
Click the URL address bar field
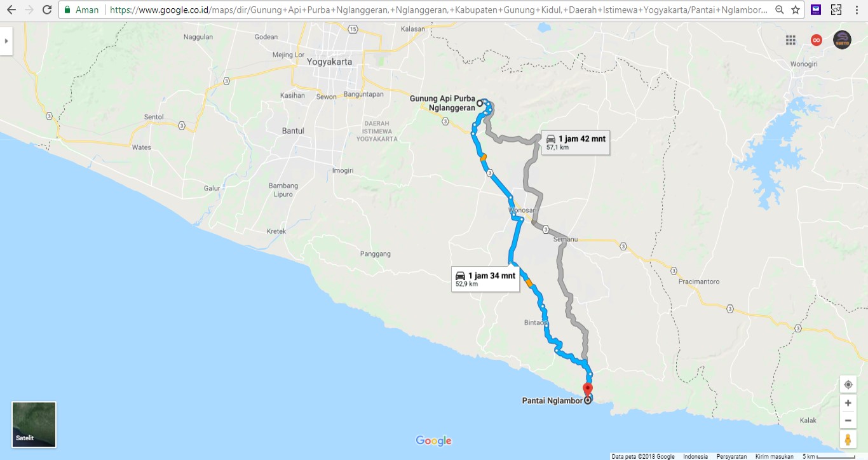tap(438, 10)
